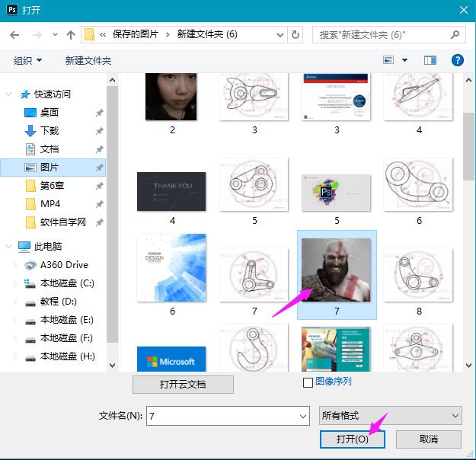Open recent locations chevron beside forward arrow
This screenshot has height=460, width=476.
coord(55,34)
